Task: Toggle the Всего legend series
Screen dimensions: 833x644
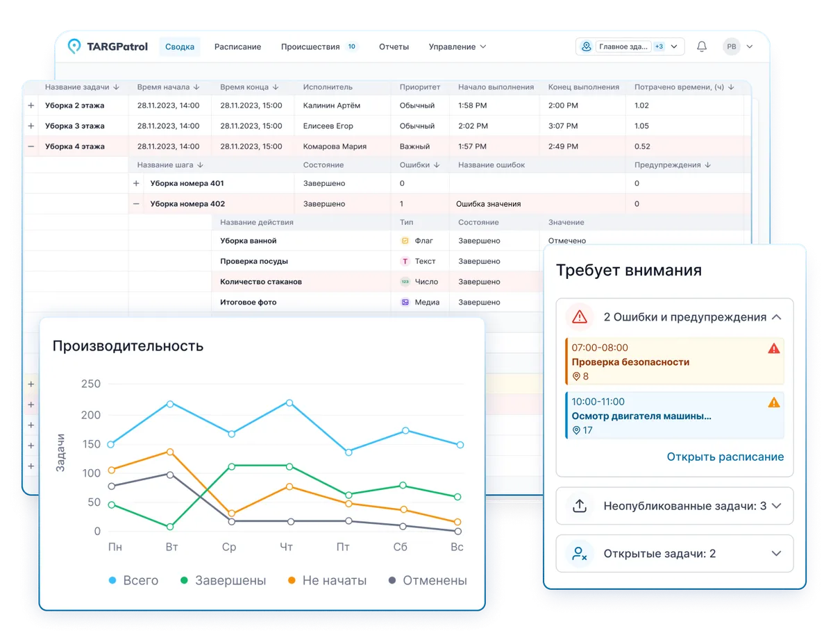Action: (x=133, y=580)
